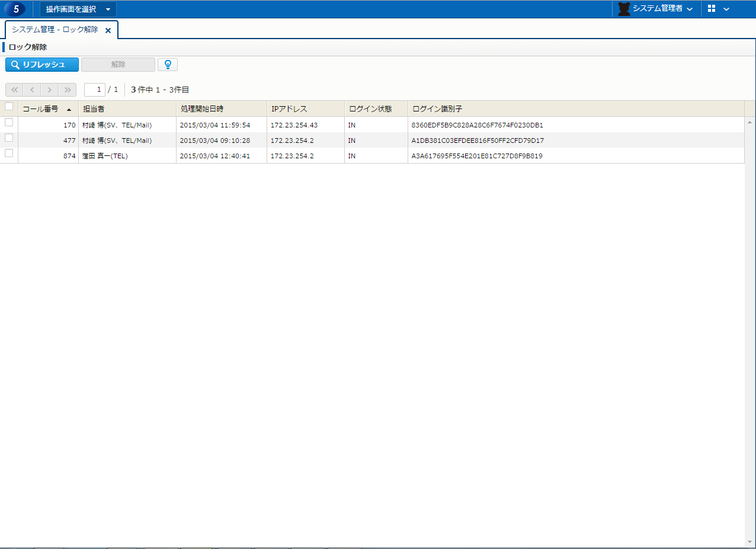The width and height of the screenshot is (756, 549).
Task: Close the ロック解除 tab with X
Action: [x=108, y=30]
